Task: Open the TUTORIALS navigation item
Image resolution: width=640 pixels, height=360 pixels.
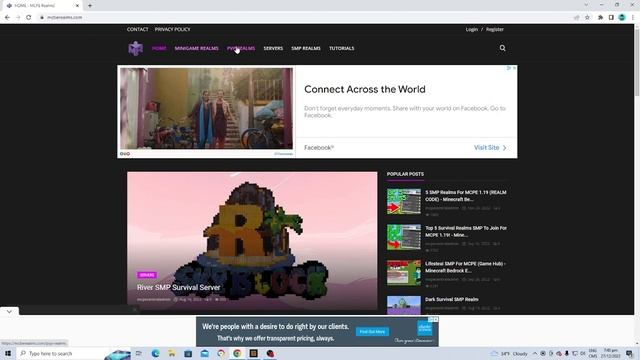Action: tap(342, 48)
